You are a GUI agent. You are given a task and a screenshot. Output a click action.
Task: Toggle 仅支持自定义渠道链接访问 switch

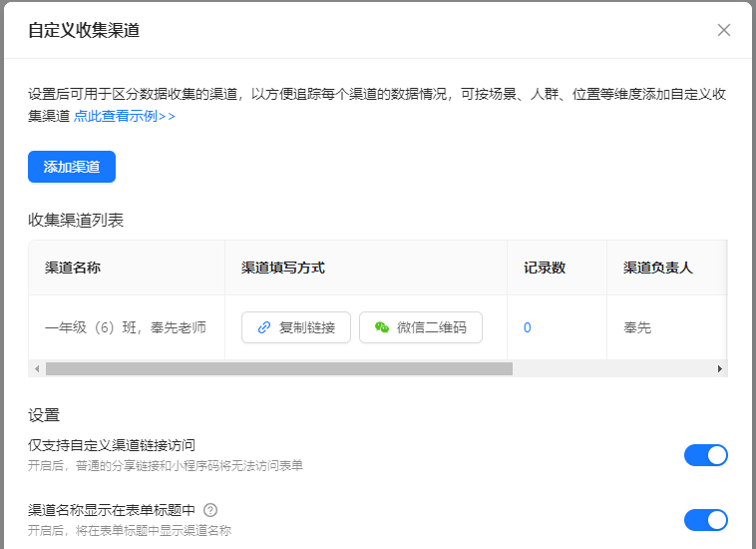click(x=705, y=455)
